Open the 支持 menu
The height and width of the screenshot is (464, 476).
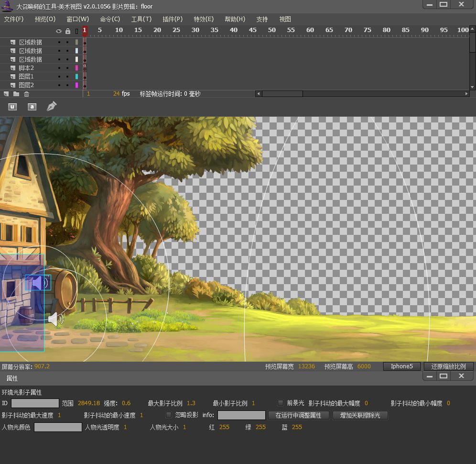[x=262, y=19]
